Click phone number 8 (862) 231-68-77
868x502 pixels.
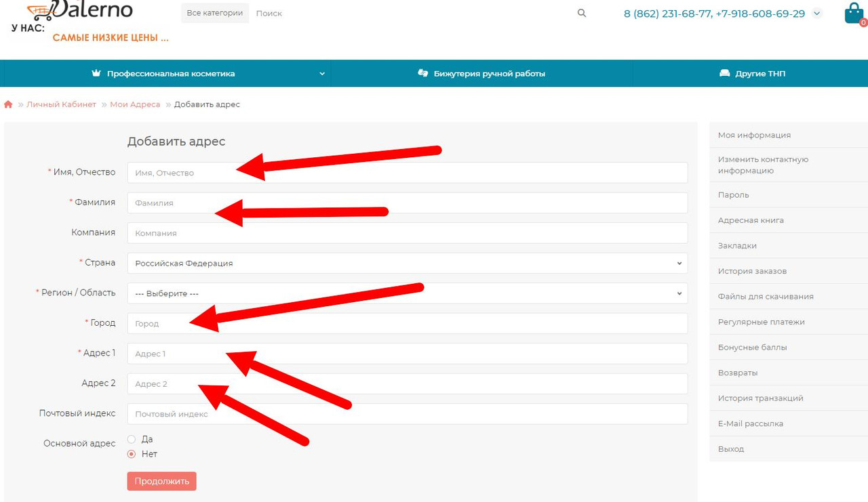tap(667, 14)
